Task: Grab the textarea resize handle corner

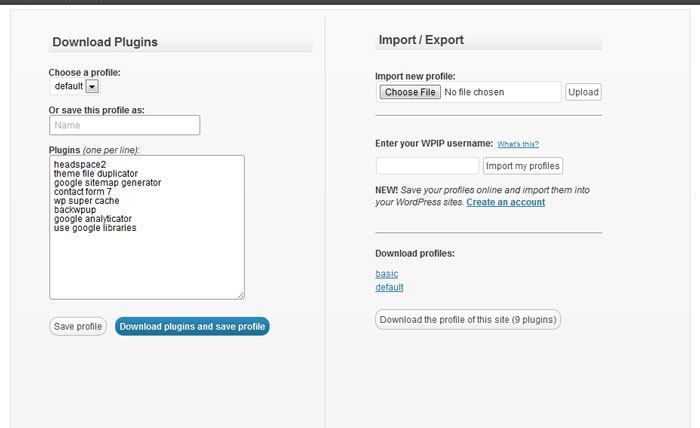Action: (241, 295)
